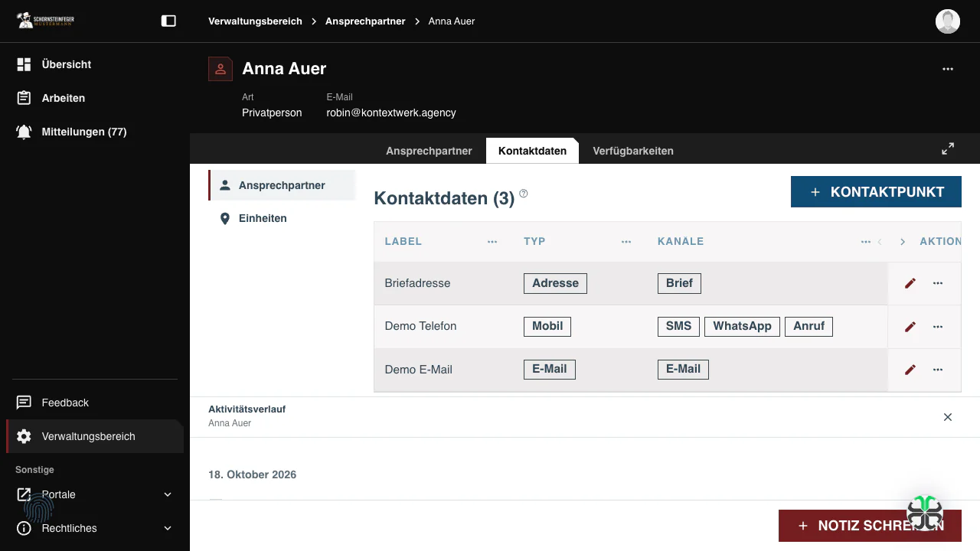Toggle the sidebar collapse icon
Viewport: 980px width, 551px height.
pos(168,21)
